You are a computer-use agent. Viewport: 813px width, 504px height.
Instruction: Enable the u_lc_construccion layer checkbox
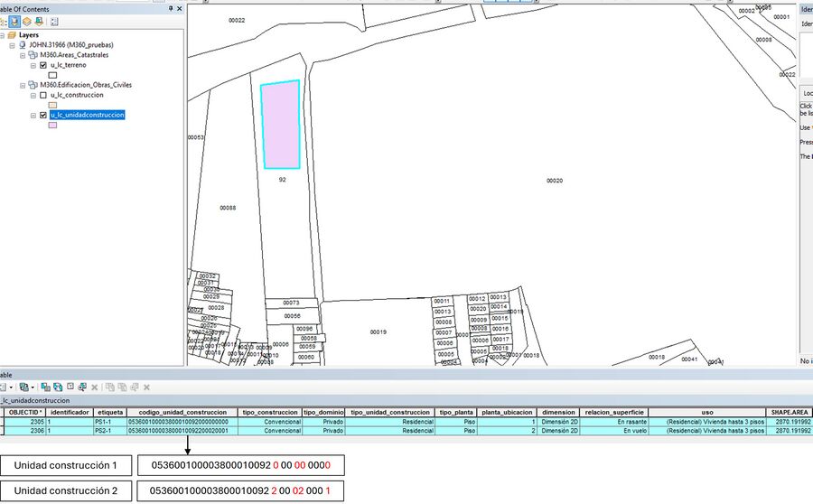[43, 95]
